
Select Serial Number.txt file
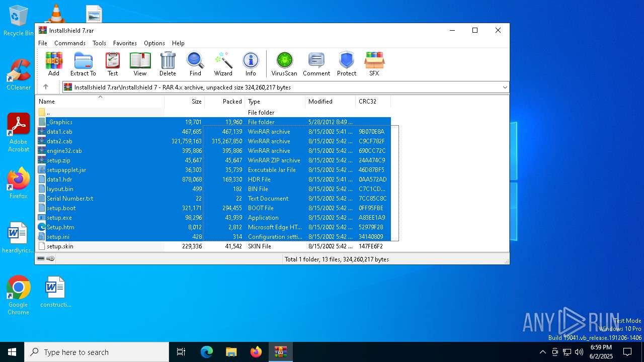tap(213, 198)
